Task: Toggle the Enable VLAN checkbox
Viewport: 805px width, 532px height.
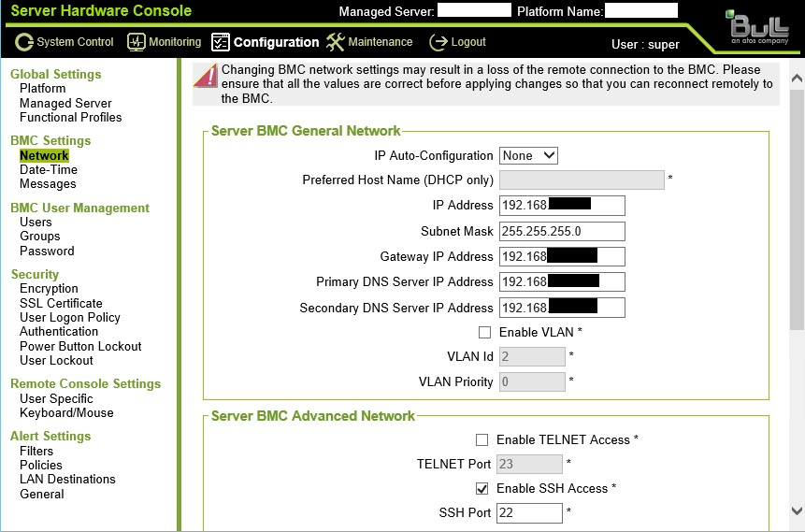Action: click(x=484, y=332)
